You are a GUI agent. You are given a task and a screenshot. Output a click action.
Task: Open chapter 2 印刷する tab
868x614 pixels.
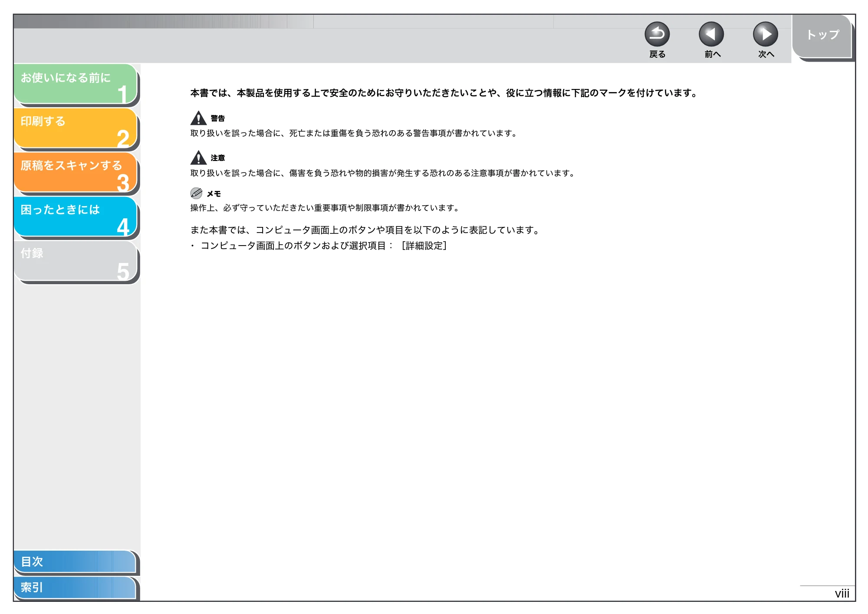pyautogui.click(x=76, y=128)
